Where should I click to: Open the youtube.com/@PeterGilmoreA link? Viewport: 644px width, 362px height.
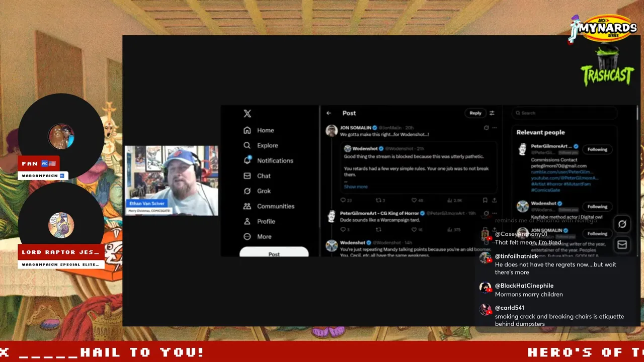pyautogui.click(x=565, y=178)
